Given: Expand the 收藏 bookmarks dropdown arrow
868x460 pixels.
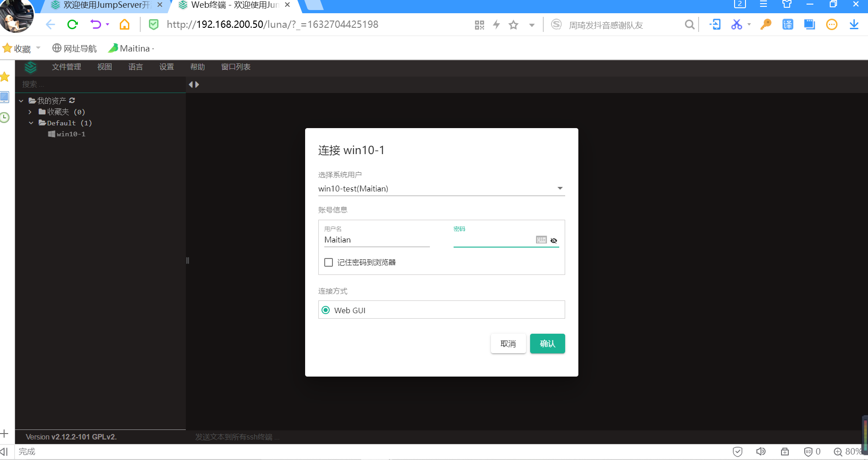Looking at the screenshot, I should coord(38,48).
